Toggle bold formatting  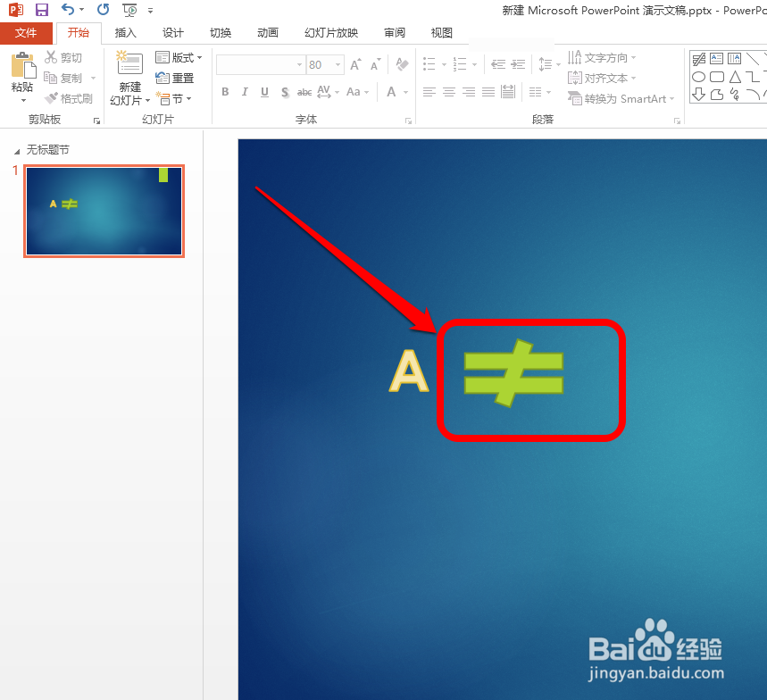pos(225,91)
